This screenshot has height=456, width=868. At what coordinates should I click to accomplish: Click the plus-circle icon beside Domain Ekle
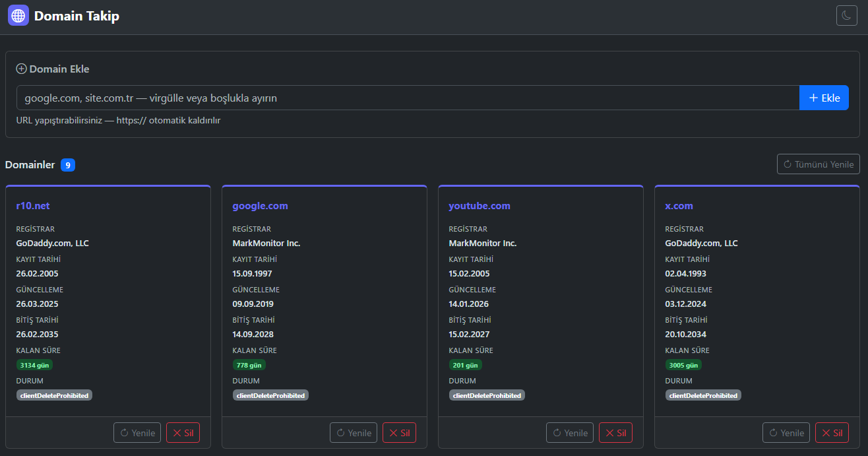click(22, 69)
